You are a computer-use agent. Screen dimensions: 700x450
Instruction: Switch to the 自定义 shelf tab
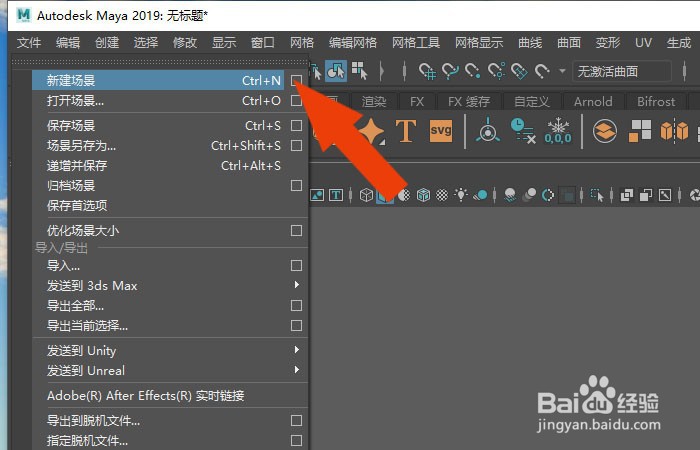coord(531,102)
